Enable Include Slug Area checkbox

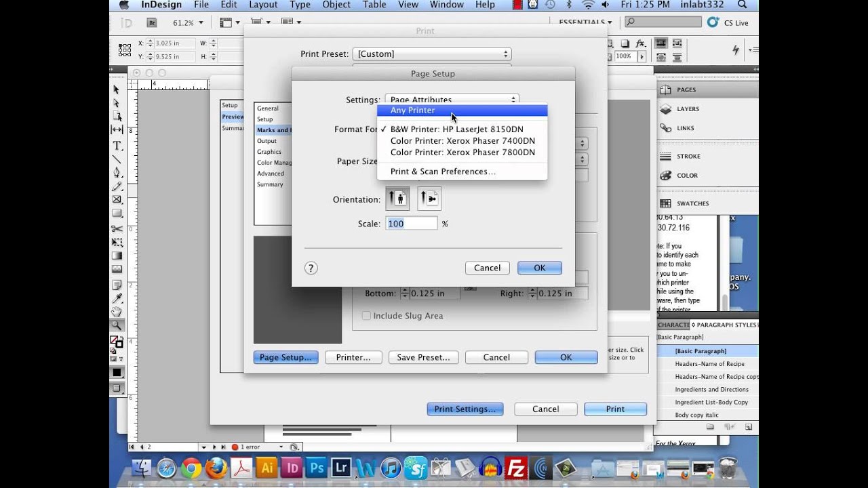(366, 316)
